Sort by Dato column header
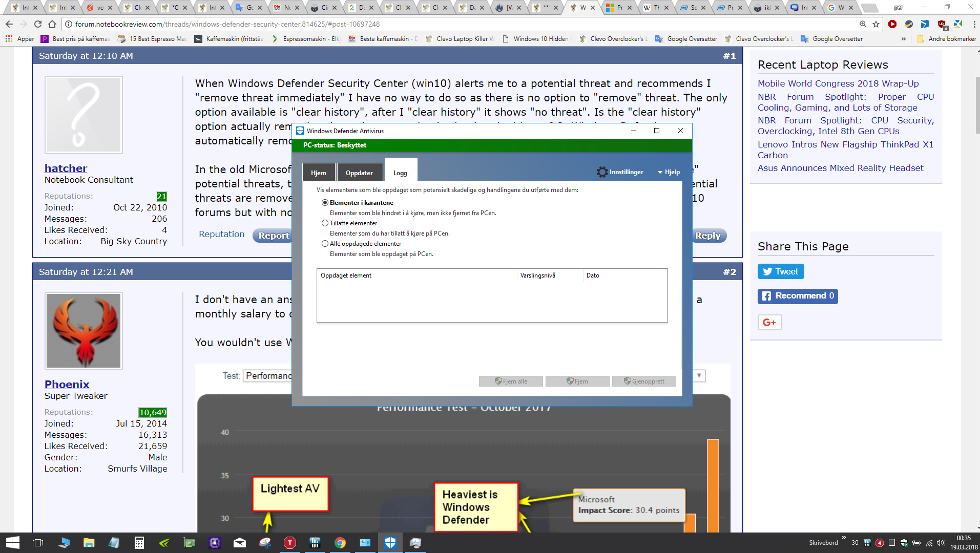The height and width of the screenshot is (553, 980). pyautogui.click(x=620, y=275)
